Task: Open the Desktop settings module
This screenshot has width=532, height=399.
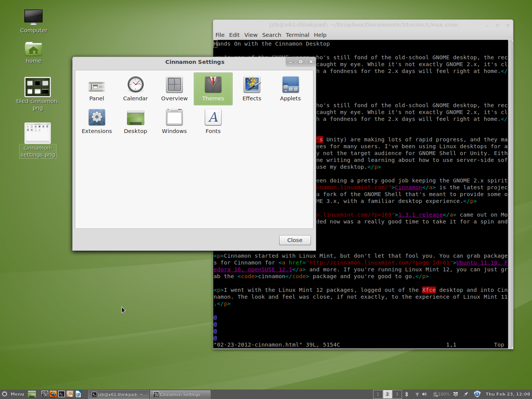Action: tap(135, 121)
